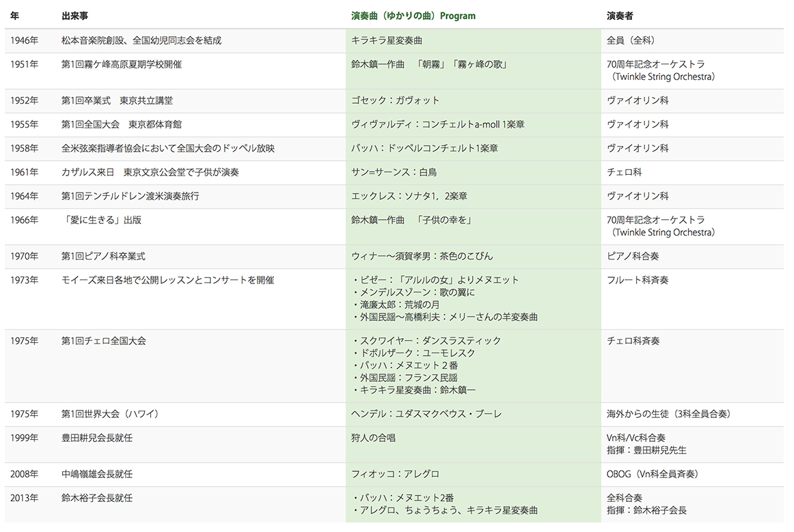Select the 演奏曲 Program column header

(x=413, y=16)
